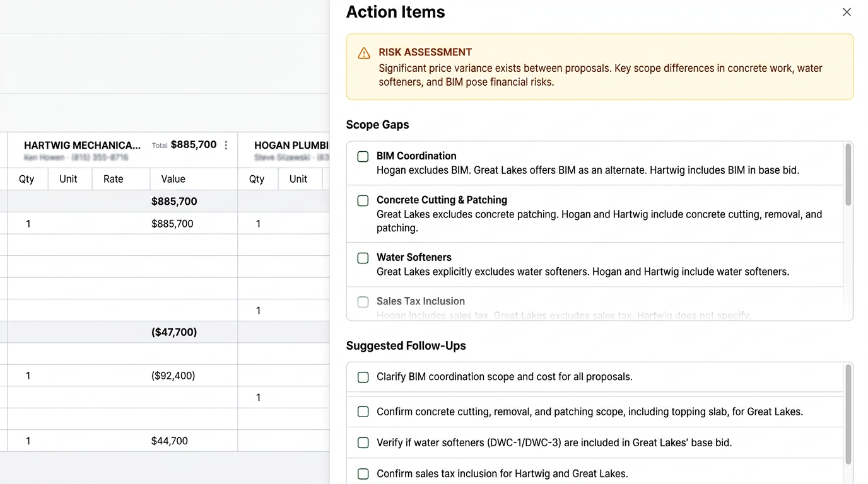The image size is (868, 484).
Task: Check the Sales Tax Inclusion scope gap
Action: click(363, 302)
